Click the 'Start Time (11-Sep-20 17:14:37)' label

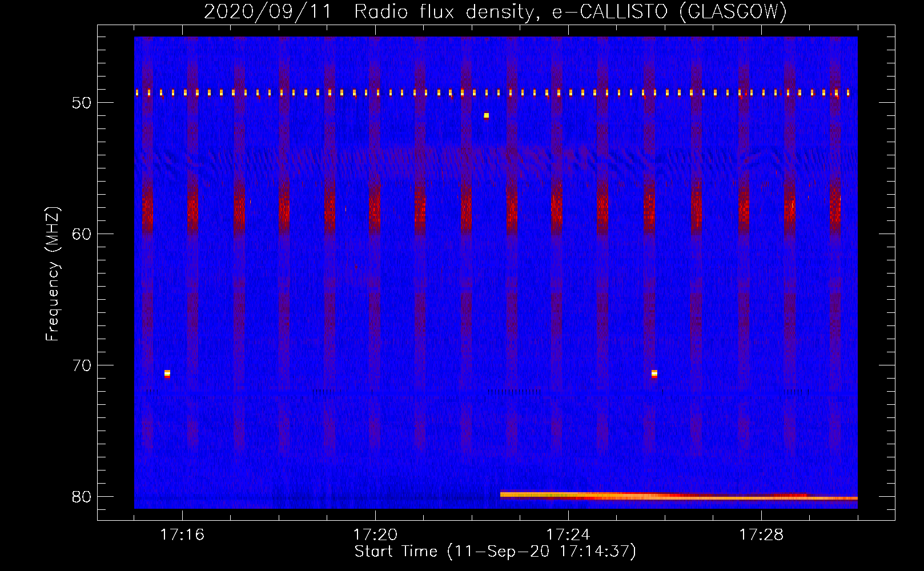tap(495, 552)
